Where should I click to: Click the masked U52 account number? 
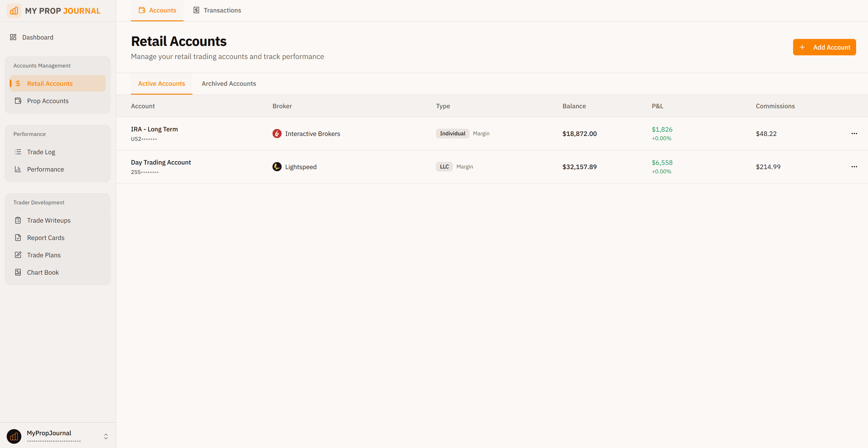point(144,139)
